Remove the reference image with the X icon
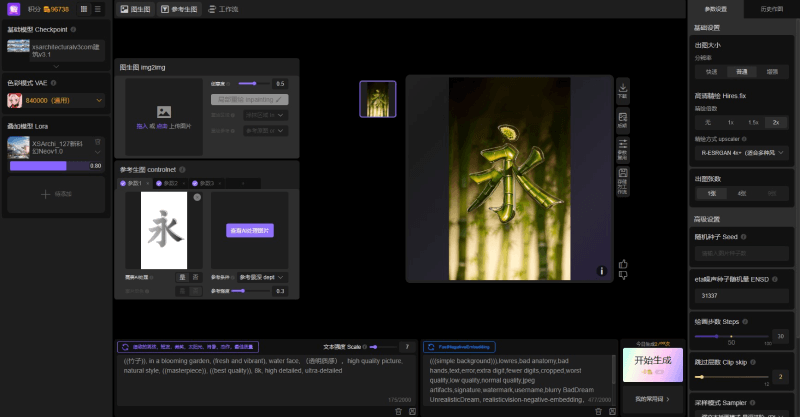Image resolution: width=800 pixels, height=418 pixels. [197, 198]
